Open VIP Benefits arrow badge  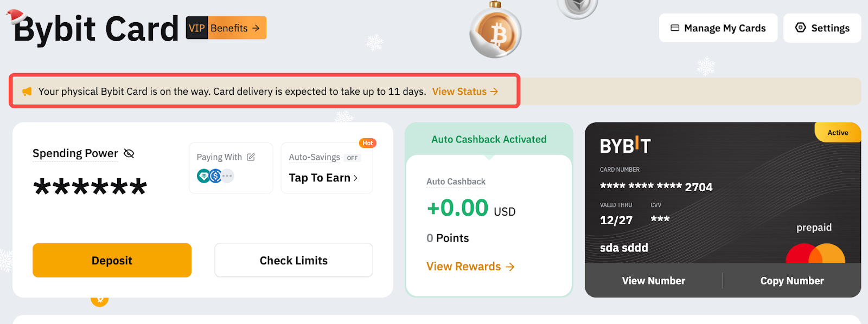click(x=226, y=28)
